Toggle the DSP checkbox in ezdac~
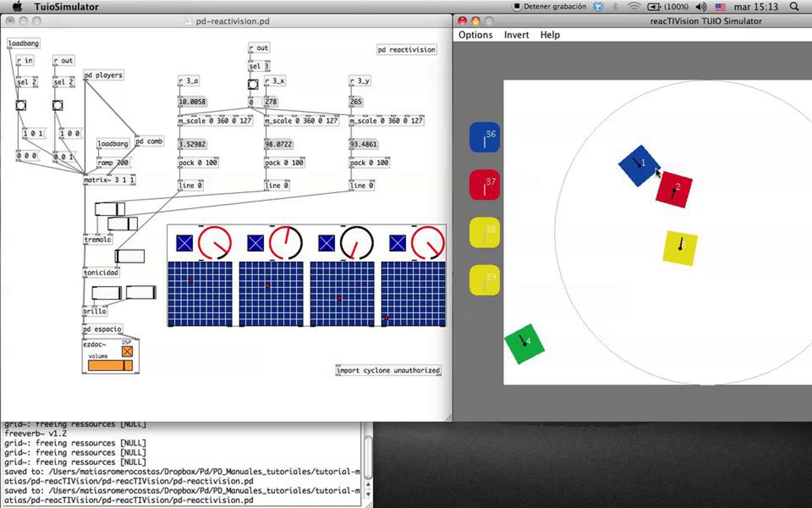This screenshot has height=508, width=812. tap(127, 352)
